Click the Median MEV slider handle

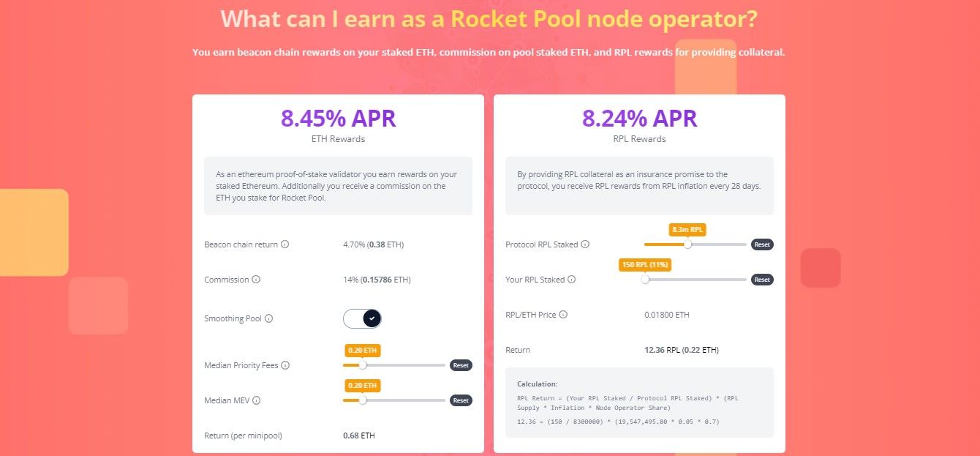coord(362,400)
